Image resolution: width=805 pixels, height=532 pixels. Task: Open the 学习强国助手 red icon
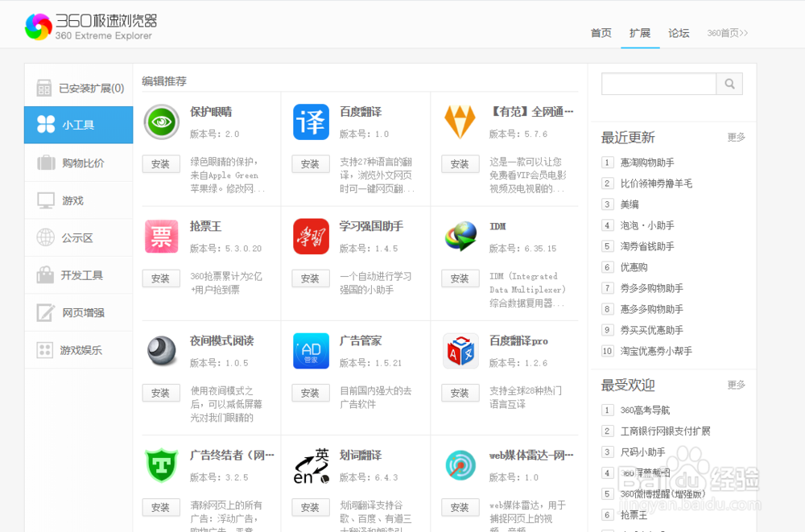click(x=311, y=237)
